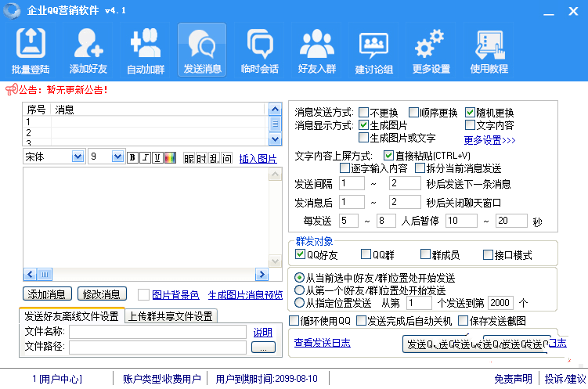The width and height of the screenshot is (588, 389).
Task: Toggle italic I formatting button
Action: point(145,157)
